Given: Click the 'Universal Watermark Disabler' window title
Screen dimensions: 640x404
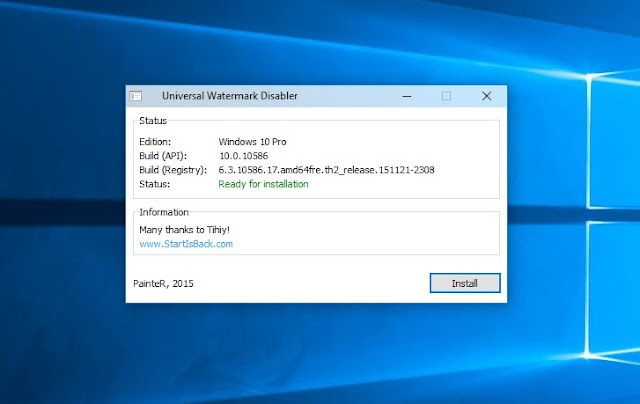Looking at the screenshot, I should (x=230, y=96).
